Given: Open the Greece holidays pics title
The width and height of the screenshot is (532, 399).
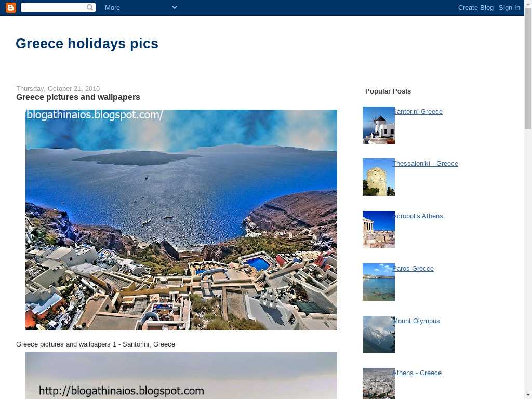Looking at the screenshot, I should click(87, 44).
